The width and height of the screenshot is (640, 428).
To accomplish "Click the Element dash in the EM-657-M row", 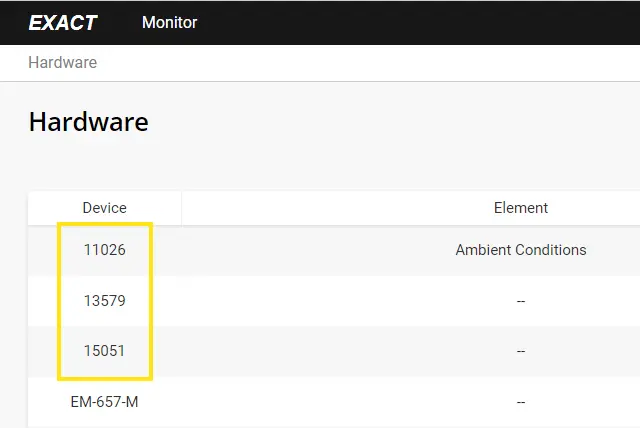I will pyautogui.click(x=520, y=402).
